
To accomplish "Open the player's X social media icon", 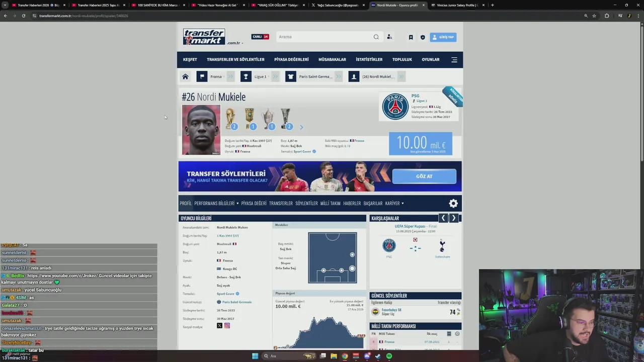I will coord(219,326).
